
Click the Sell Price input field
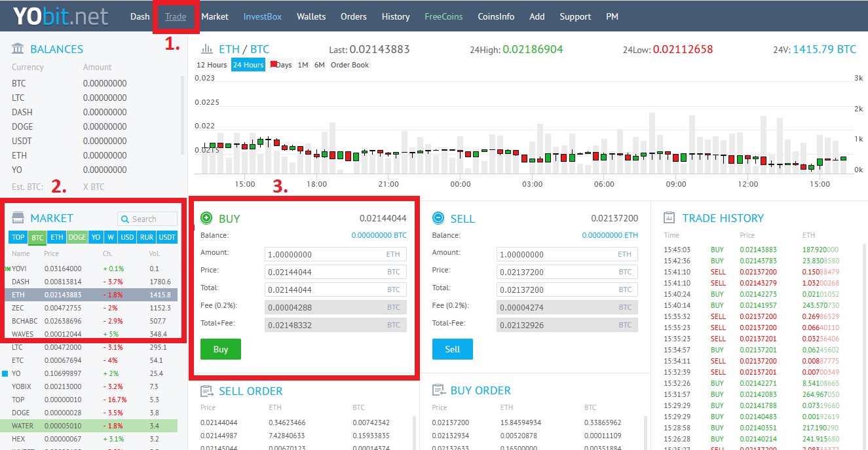tap(567, 272)
